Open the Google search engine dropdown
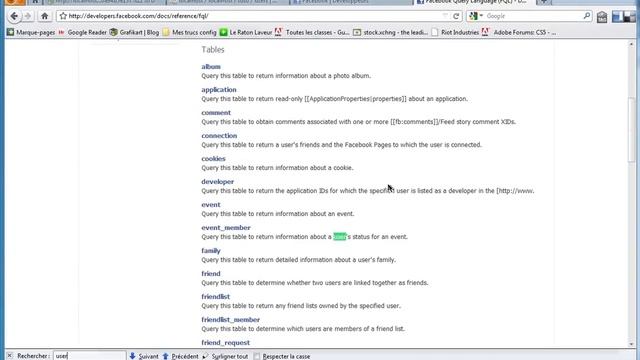 pyautogui.click(x=476, y=16)
